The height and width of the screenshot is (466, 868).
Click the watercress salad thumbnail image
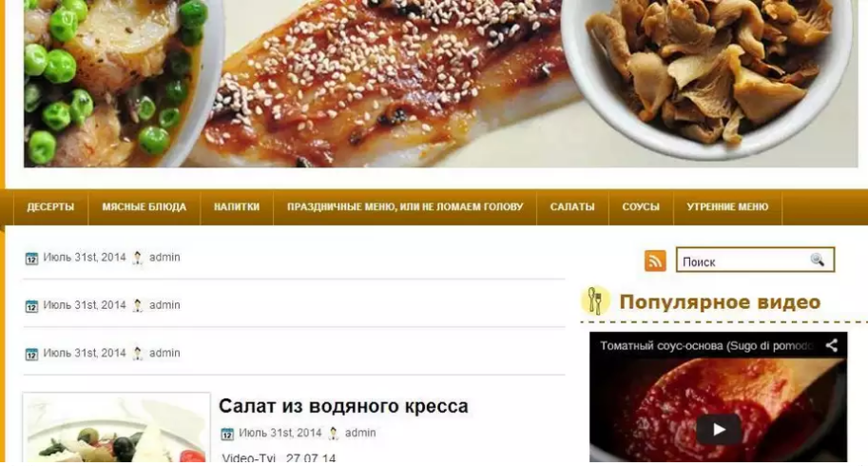(116, 427)
